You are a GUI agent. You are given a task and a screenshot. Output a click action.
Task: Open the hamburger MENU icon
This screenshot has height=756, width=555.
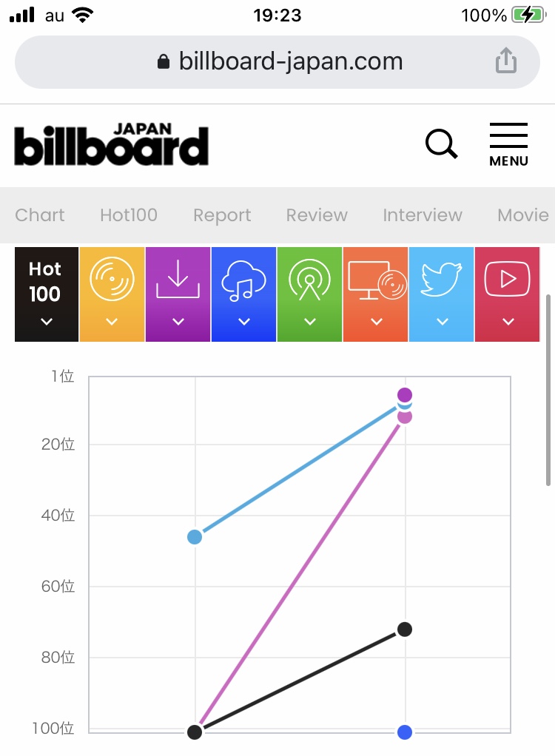point(508,144)
